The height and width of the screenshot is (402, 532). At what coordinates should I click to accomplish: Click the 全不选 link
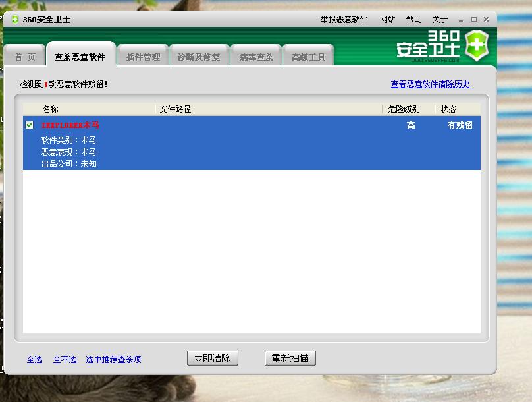[x=65, y=359]
